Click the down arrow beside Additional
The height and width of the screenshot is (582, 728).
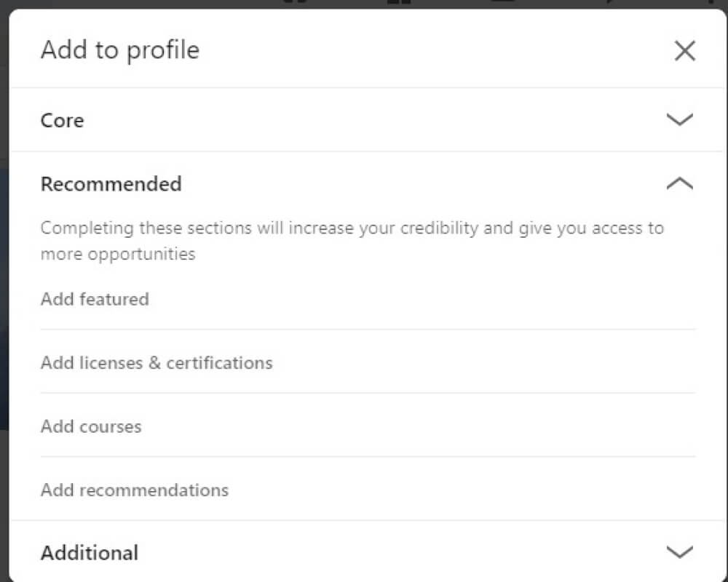(679, 552)
